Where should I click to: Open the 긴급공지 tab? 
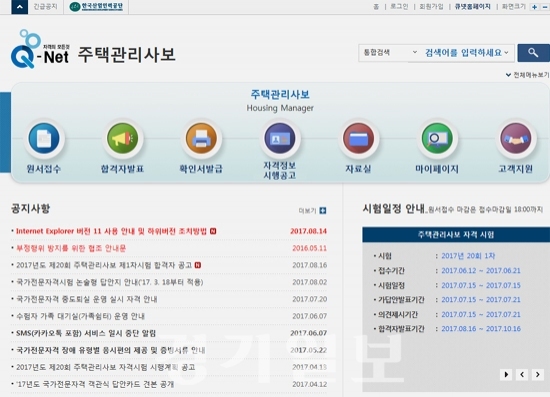[x=45, y=6]
